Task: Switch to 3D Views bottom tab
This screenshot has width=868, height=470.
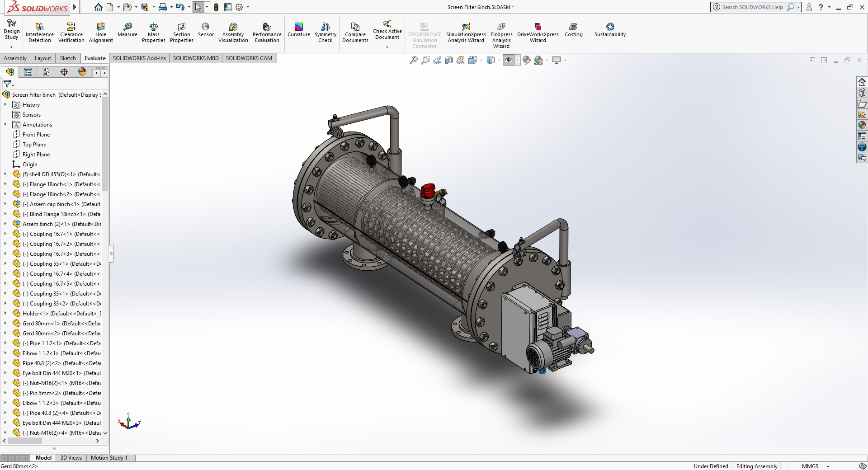Action: click(71, 458)
